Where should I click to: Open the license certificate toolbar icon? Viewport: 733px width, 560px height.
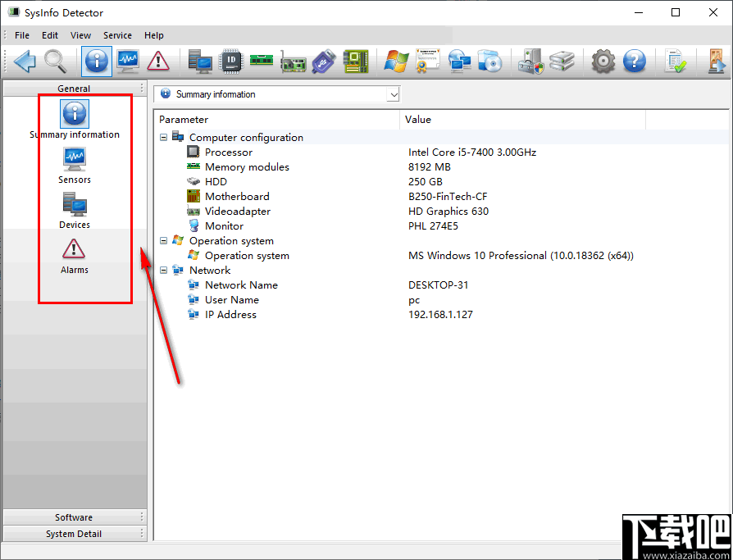[428, 61]
